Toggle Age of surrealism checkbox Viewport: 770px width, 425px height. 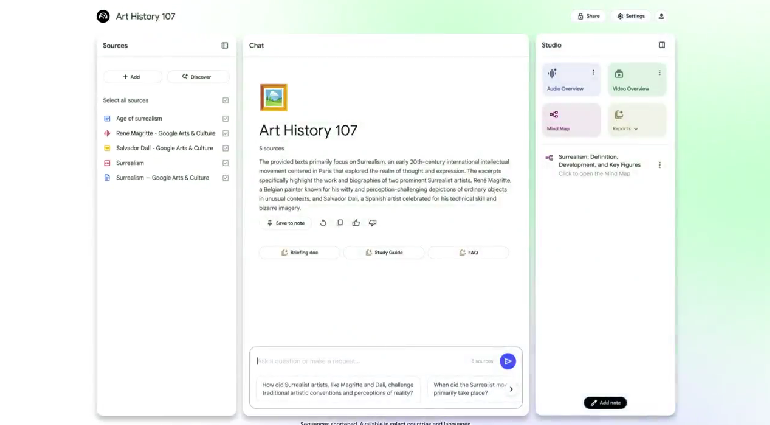click(225, 119)
